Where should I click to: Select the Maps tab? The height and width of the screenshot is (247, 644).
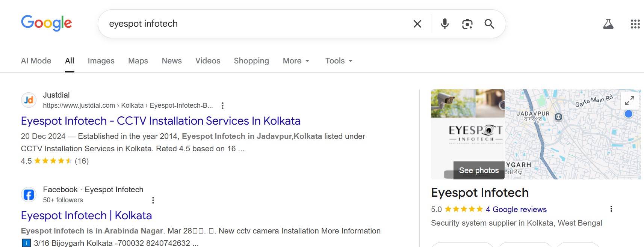138,61
